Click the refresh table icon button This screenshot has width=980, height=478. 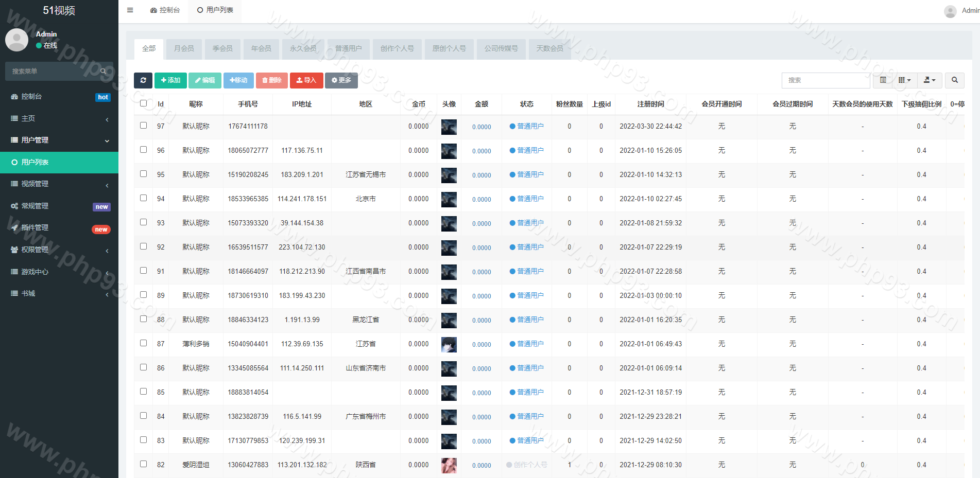coord(143,80)
